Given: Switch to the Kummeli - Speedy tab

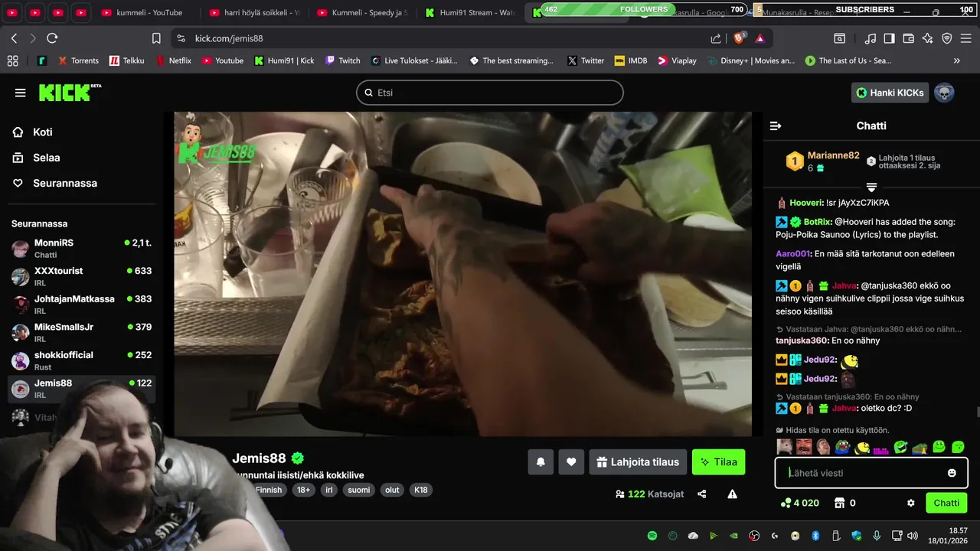Looking at the screenshot, I should 364,12.
